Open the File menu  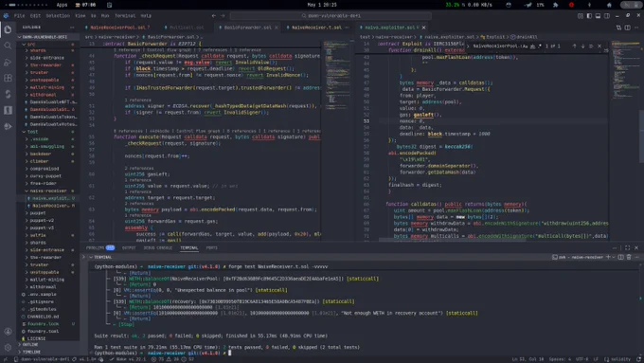(19, 15)
